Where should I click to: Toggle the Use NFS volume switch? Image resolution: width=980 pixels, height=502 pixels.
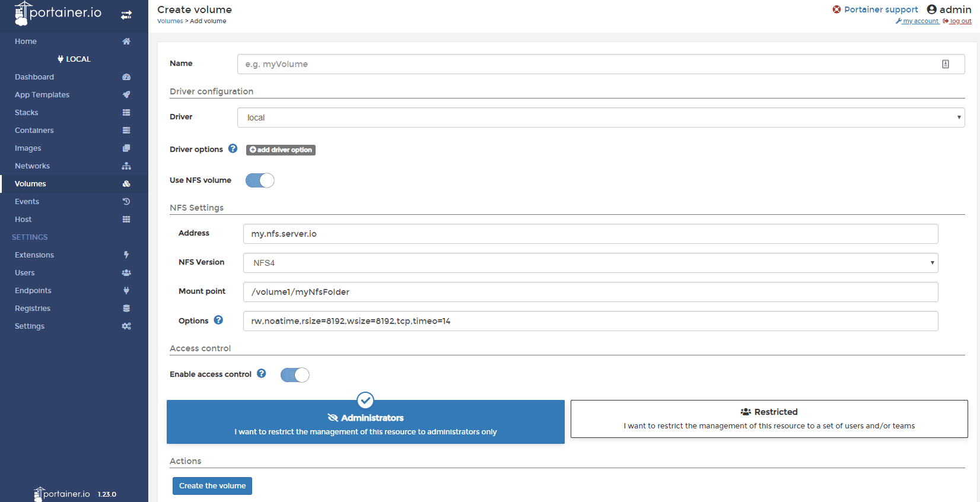pos(260,180)
